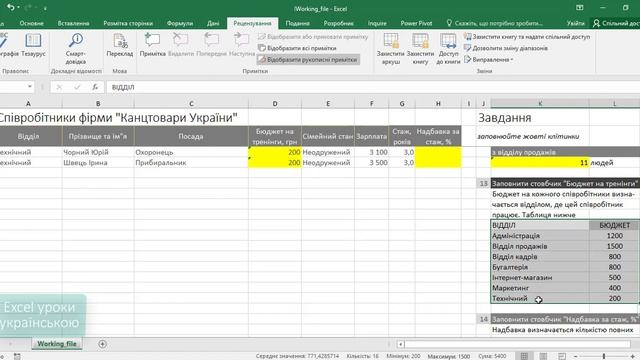Click the Insert Function fx icon
Screen dimensions: 640x360
pyautogui.click(x=95, y=87)
